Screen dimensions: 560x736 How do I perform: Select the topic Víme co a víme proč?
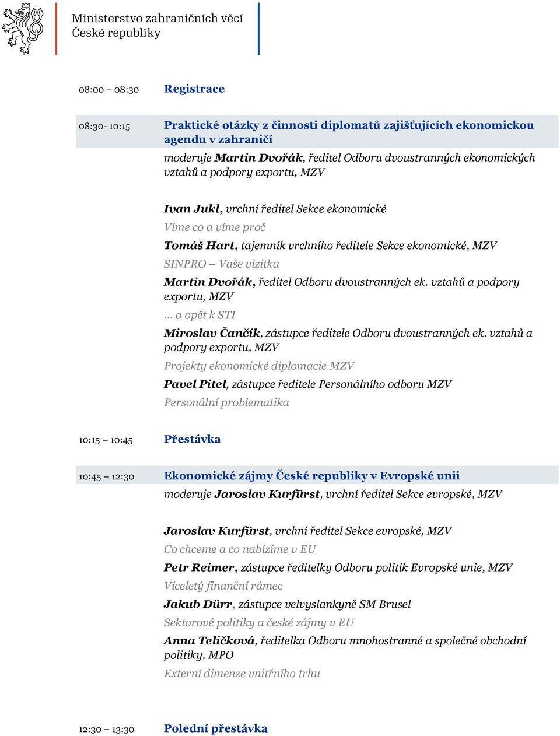coord(215,227)
